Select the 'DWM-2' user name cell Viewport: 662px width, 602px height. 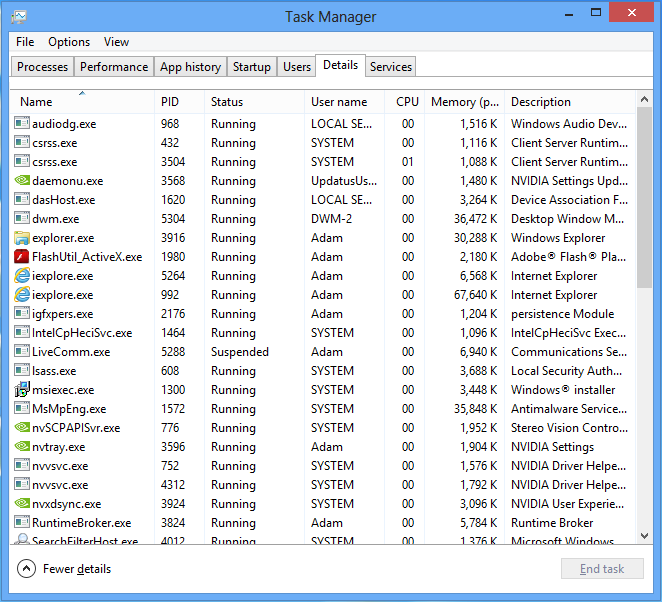331,219
